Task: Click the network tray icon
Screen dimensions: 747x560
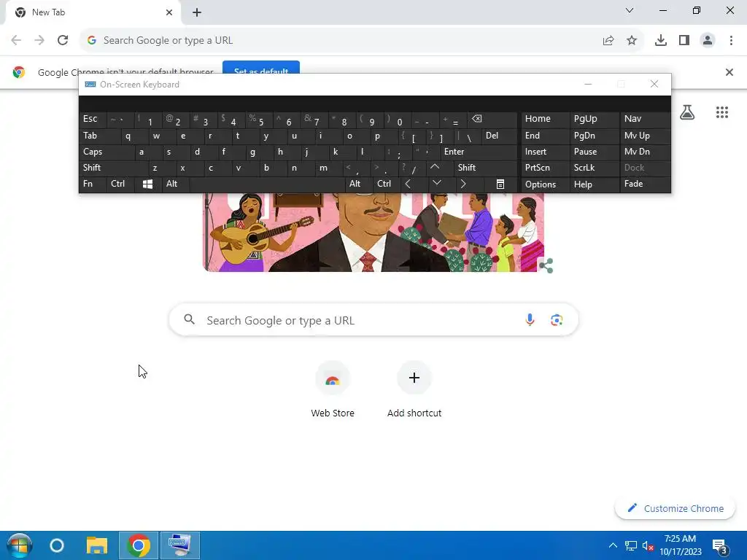Action: 631,545
